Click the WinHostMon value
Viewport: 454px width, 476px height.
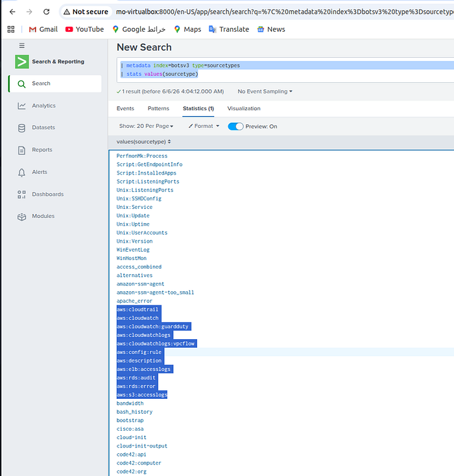132,258
